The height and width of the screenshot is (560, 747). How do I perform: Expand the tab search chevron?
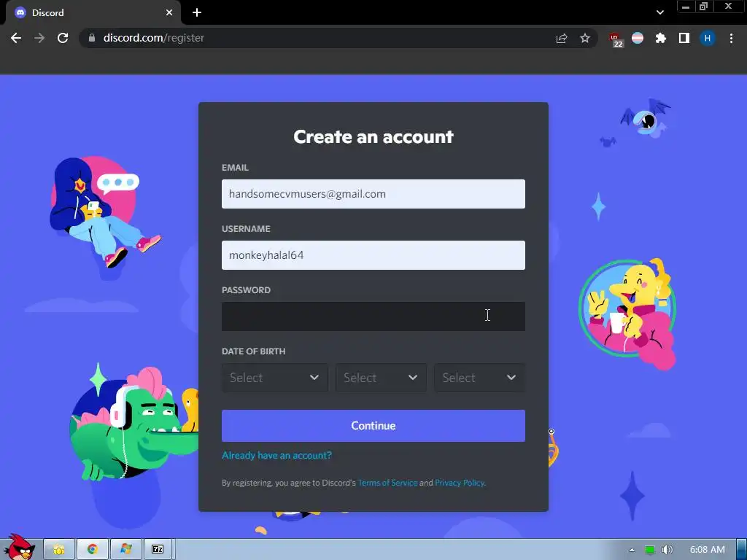point(659,13)
